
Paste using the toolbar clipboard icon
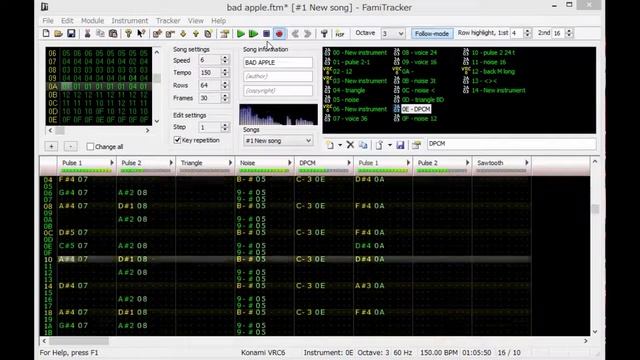click(x=113, y=33)
